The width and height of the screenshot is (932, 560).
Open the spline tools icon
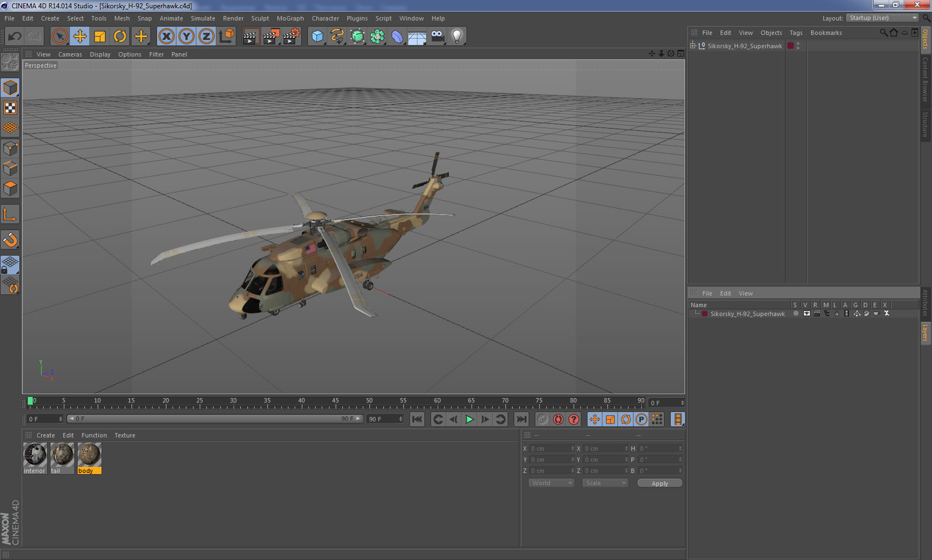pyautogui.click(x=337, y=37)
